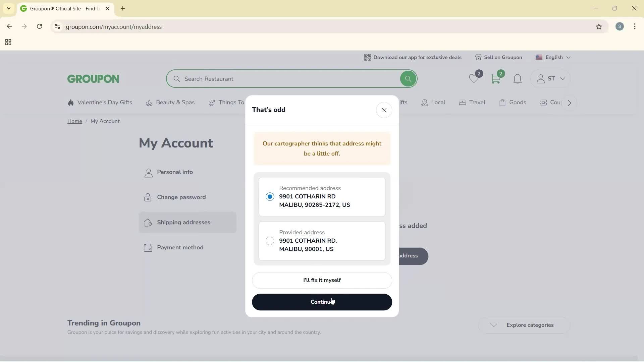
Task: Bookmark this page with the star icon
Action: (599, 27)
